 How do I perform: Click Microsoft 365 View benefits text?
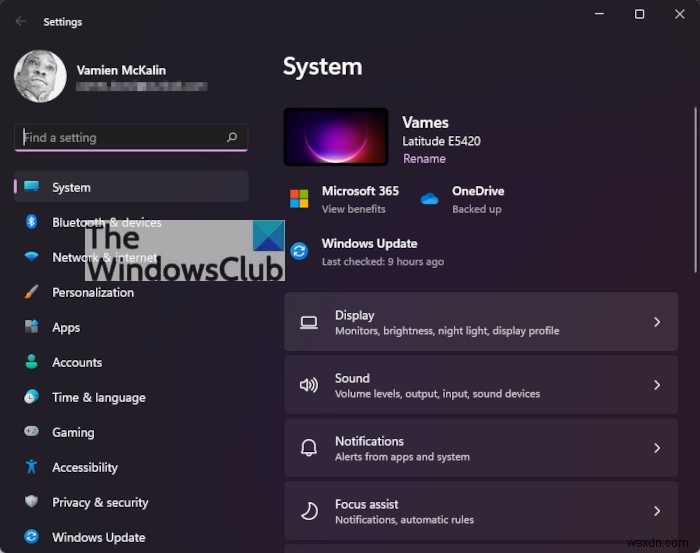[354, 209]
